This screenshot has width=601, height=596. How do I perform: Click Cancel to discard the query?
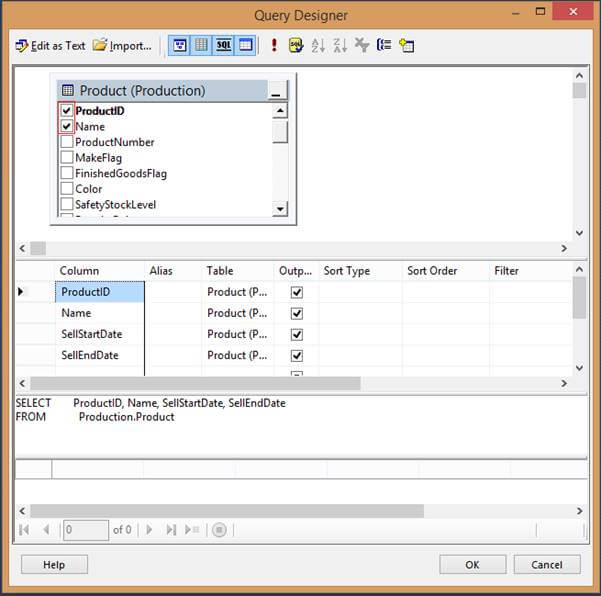coord(547,565)
